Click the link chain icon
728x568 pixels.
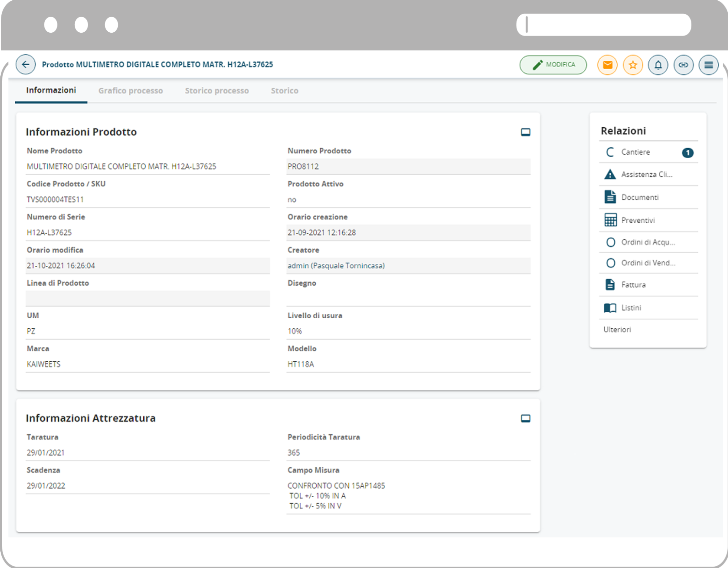pyautogui.click(x=683, y=65)
